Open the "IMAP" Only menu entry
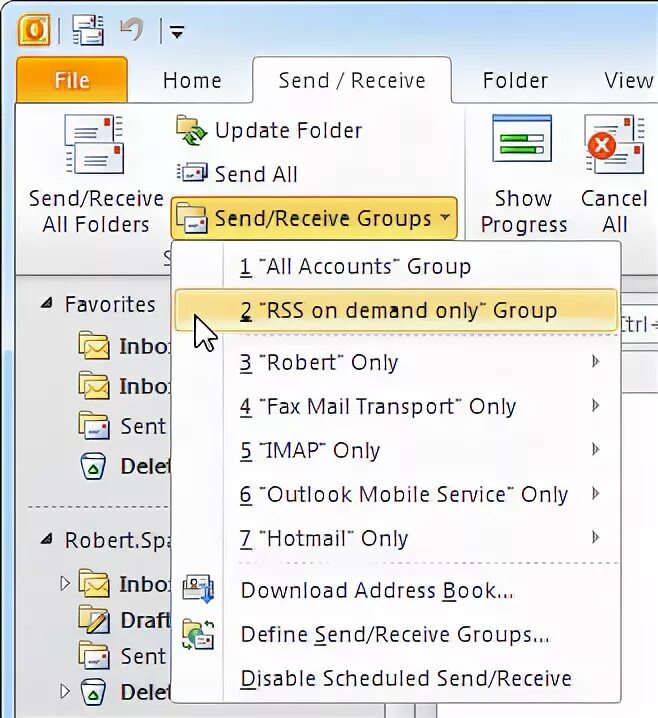Image resolution: width=658 pixels, height=718 pixels. tap(396, 450)
